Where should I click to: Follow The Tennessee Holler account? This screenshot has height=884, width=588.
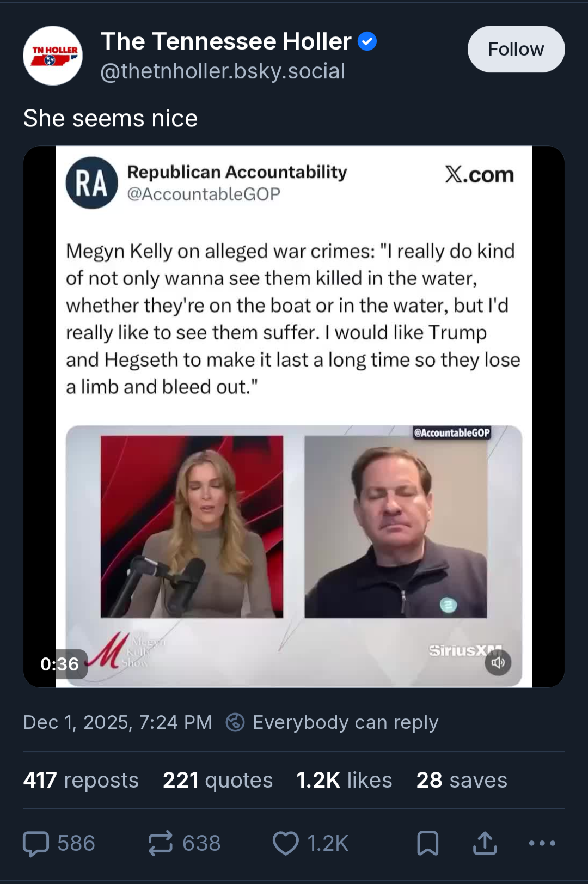pyautogui.click(x=516, y=49)
